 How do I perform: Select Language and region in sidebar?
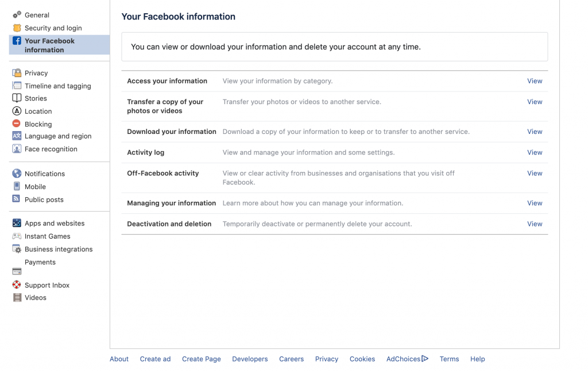coord(58,136)
